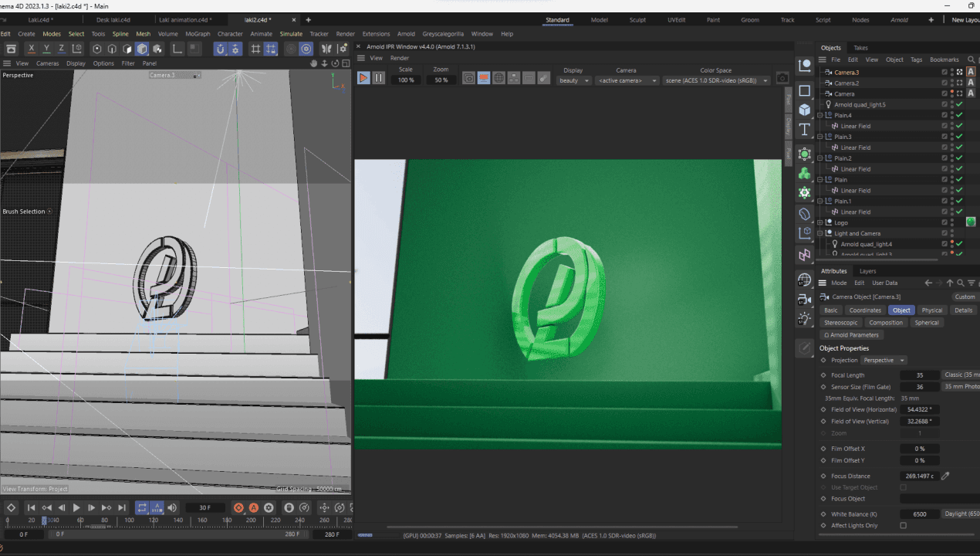Toggle timeline sound speaker icon

172,507
